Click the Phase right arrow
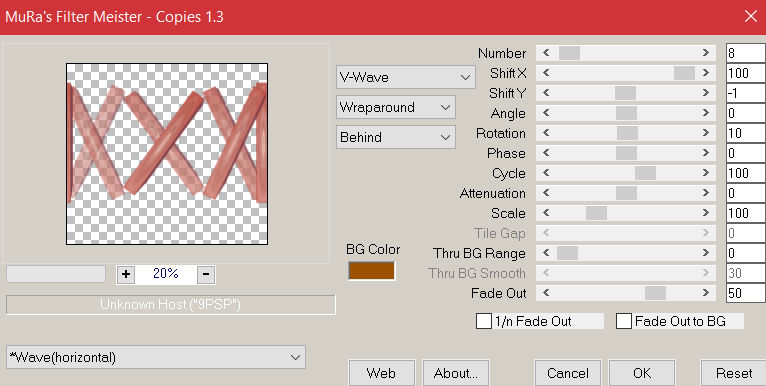The width and height of the screenshot is (766, 386). (x=706, y=153)
